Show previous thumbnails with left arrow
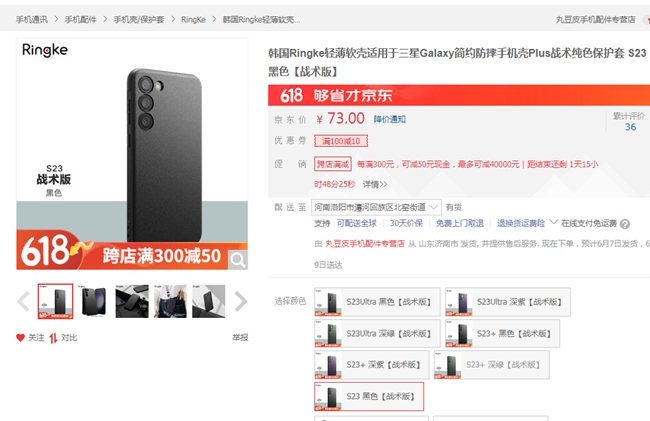 25,301
